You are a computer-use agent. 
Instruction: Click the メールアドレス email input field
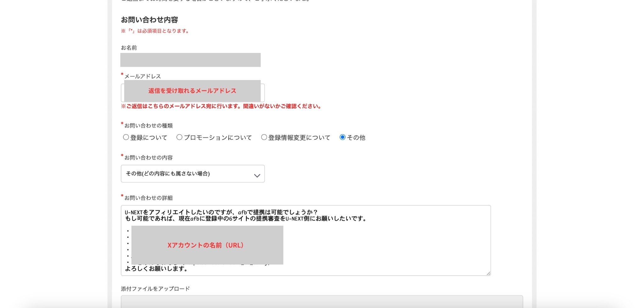[x=192, y=92]
